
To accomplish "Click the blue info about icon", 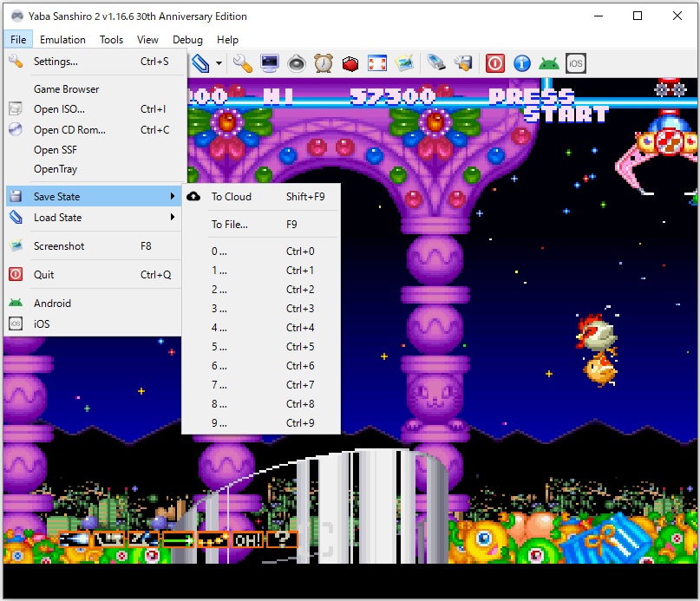I will [522, 63].
